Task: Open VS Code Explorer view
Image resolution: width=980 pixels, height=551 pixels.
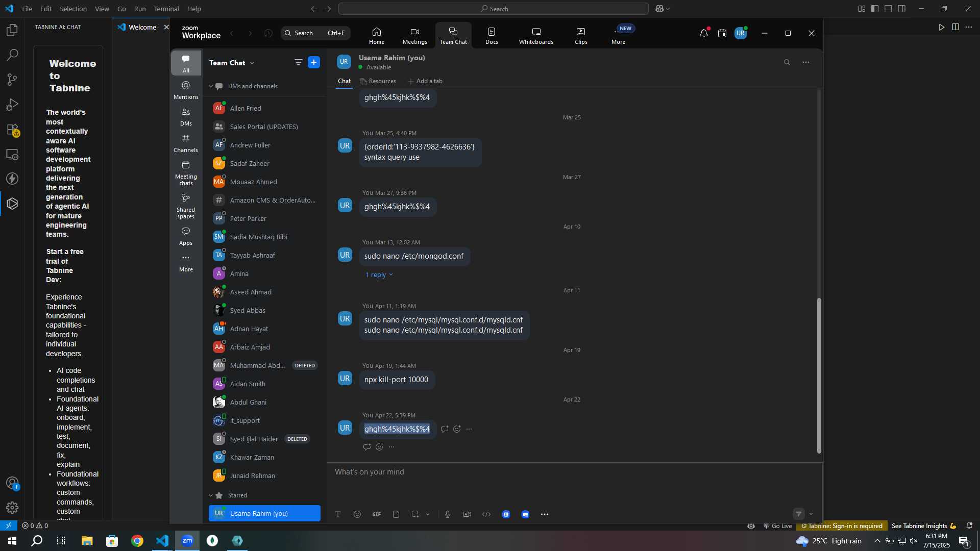Action: click(x=12, y=30)
